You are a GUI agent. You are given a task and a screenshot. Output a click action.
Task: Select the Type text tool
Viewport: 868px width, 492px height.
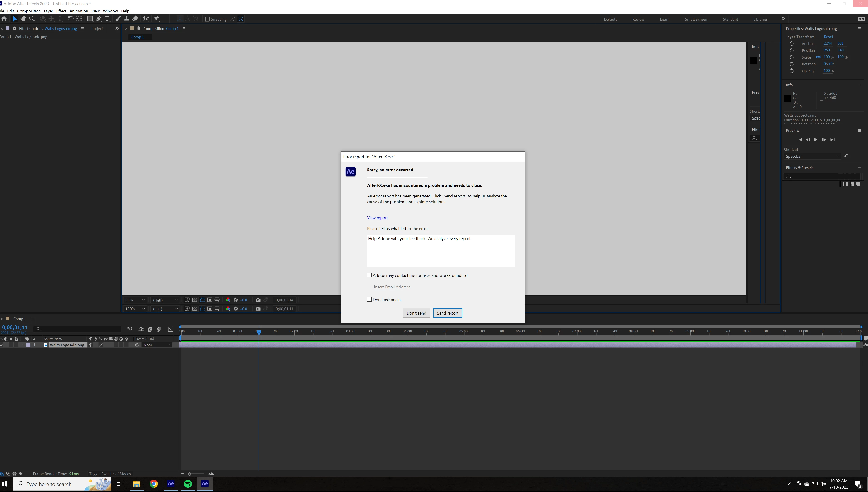tap(107, 19)
